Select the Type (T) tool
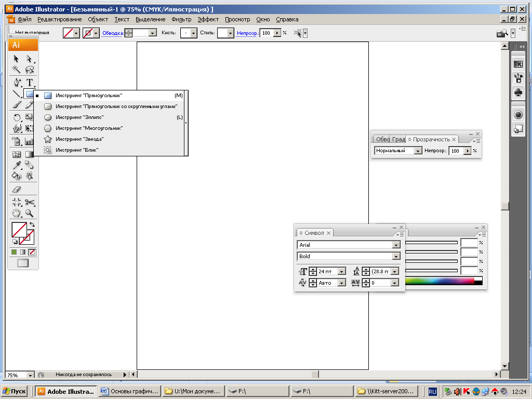Viewport: 532px width, 399px height. click(30, 83)
